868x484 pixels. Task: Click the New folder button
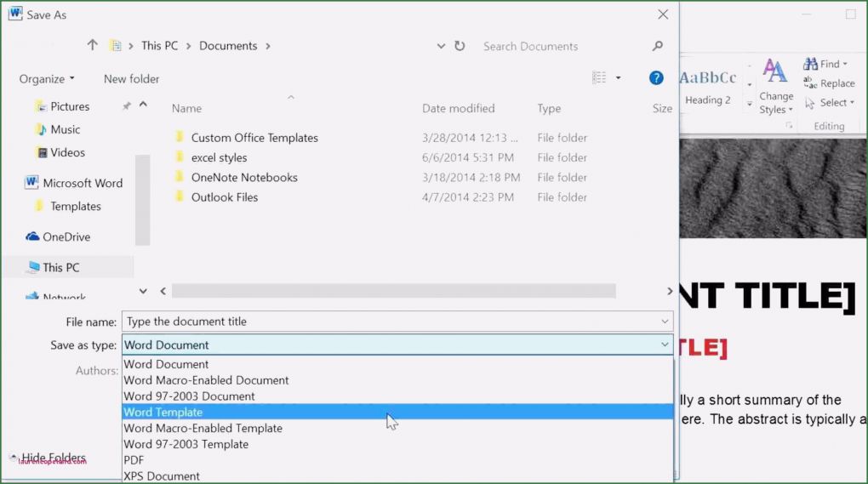pyautogui.click(x=131, y=78)
